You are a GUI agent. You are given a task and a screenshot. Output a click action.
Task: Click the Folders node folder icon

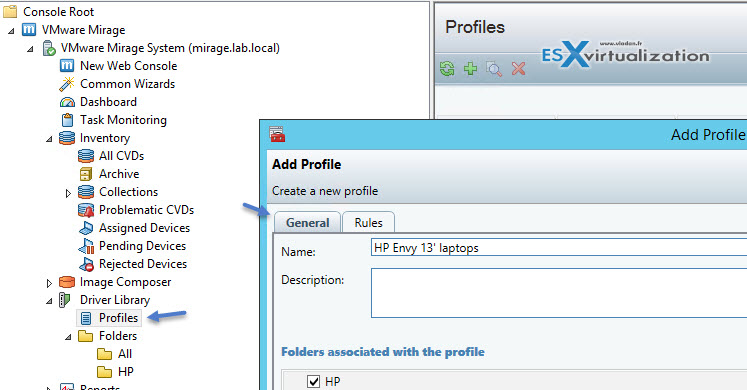[x=86, y=336]
